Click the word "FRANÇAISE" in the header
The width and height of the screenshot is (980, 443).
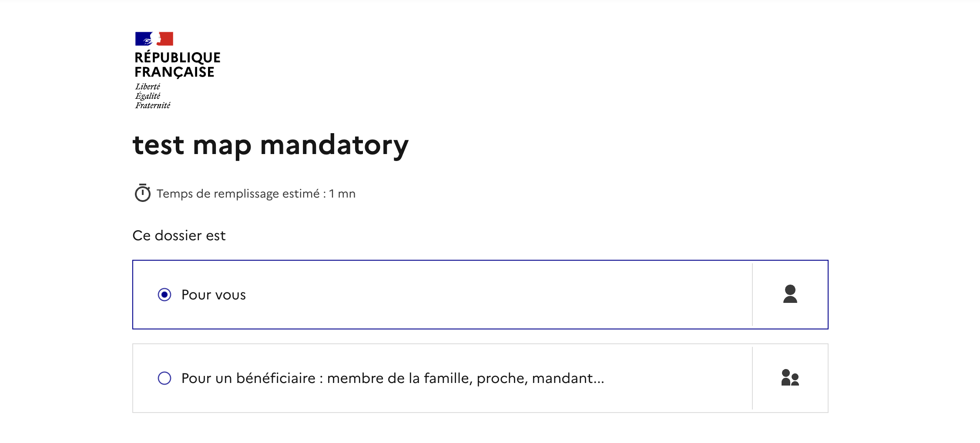point(175,72)
